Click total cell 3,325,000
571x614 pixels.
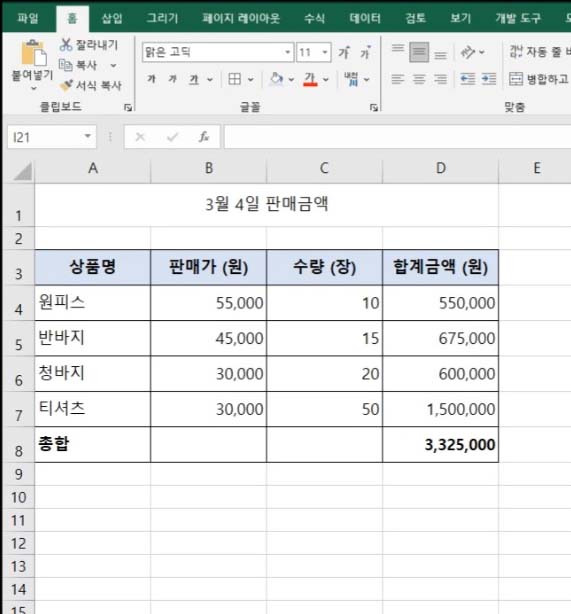(x=441, y=445)
